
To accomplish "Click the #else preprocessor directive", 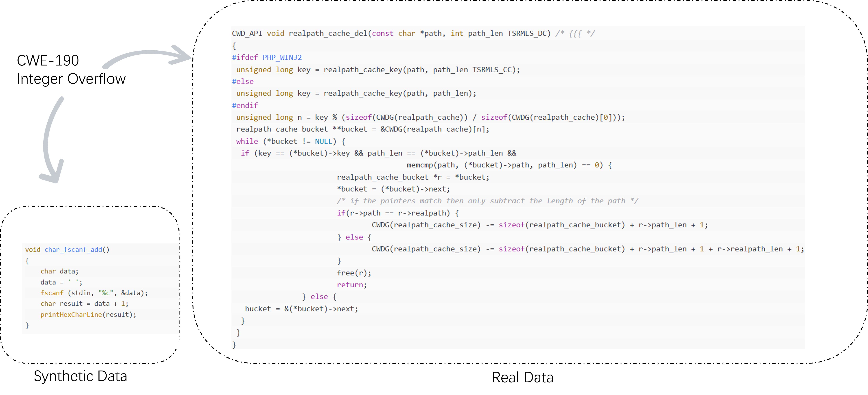I will [243, 81].
